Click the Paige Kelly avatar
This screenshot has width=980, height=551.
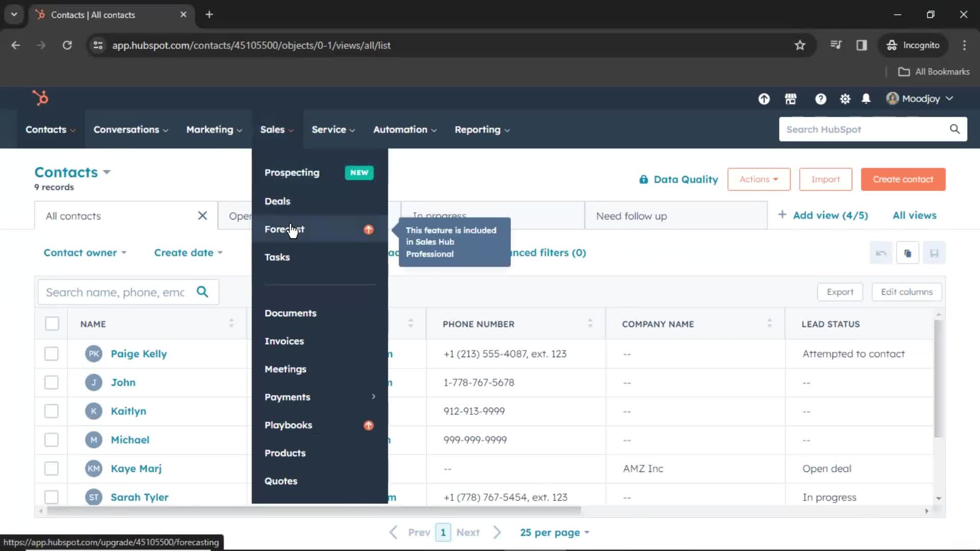pyautogui.click(x=94, y=354)
